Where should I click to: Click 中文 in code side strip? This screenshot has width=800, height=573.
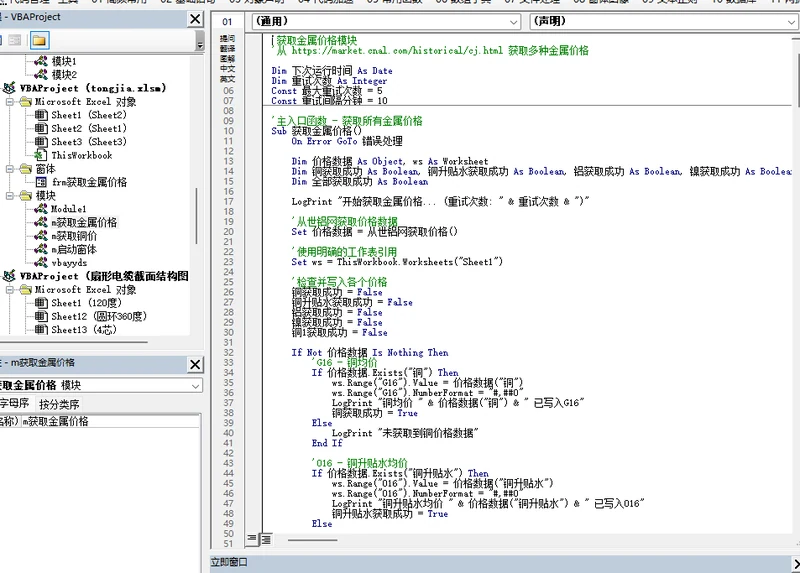pos(228,69)
